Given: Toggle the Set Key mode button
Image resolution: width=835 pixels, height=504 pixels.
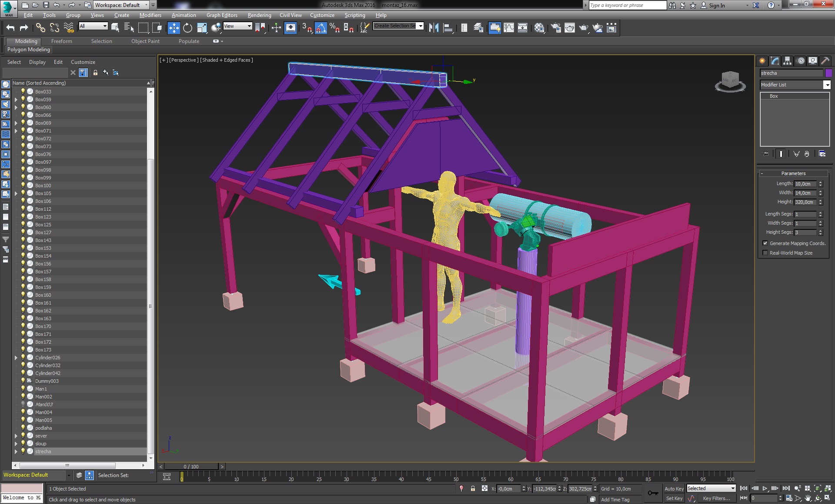Looking at the screenshot, I should pyautogui.click(x=674, y=498).
